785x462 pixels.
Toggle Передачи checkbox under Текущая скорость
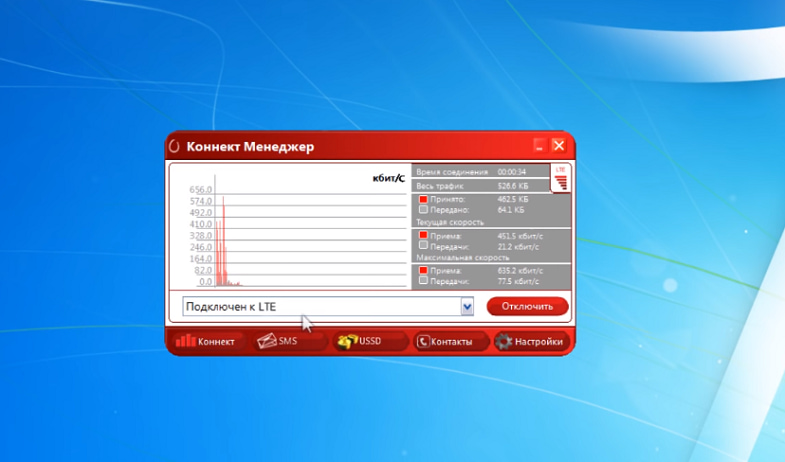coord(423,246)
